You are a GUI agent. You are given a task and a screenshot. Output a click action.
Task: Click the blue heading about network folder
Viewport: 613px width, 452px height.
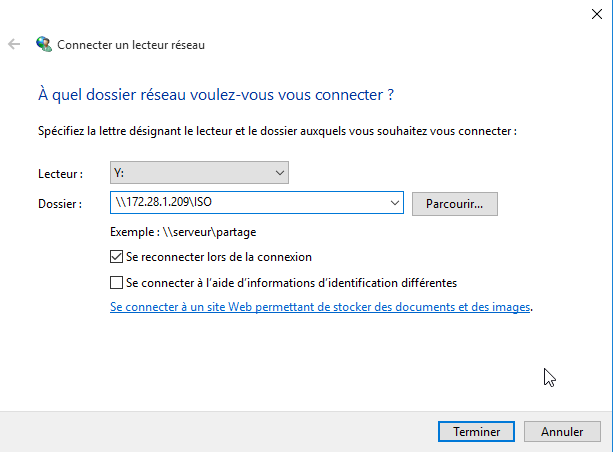click(x=216, y=95)
